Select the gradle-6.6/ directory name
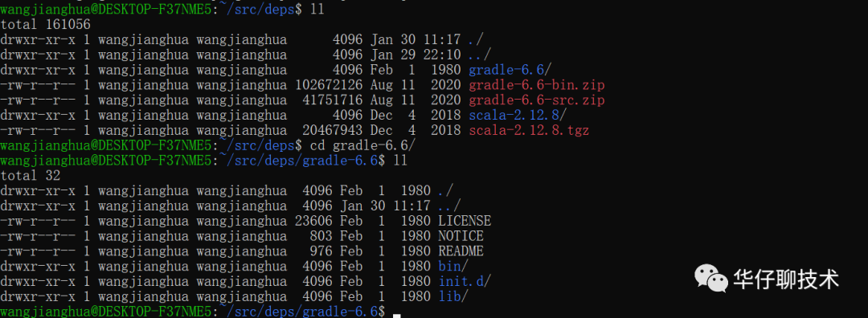Screen dimensions: 868x318 [x=510, y=70]
